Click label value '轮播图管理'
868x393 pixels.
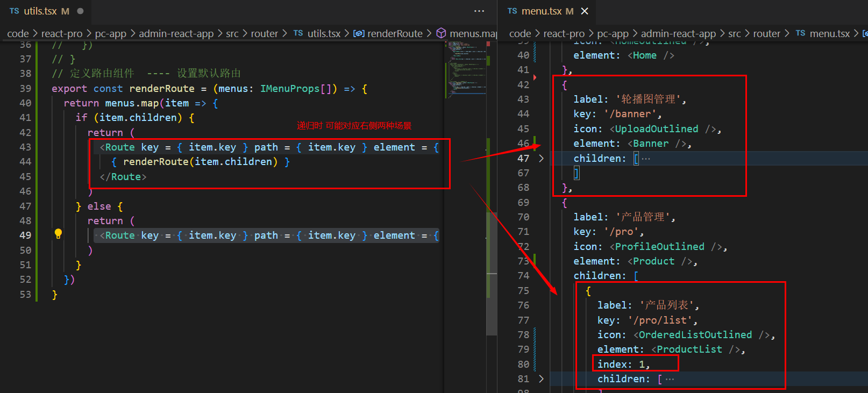click(648, 99)
